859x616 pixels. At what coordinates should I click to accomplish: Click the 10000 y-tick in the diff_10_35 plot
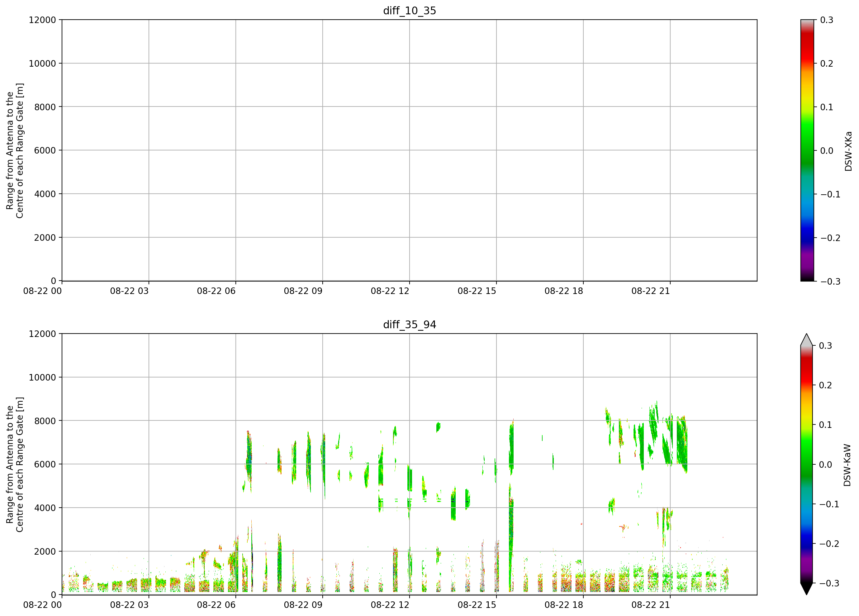(x=42, y=64)
